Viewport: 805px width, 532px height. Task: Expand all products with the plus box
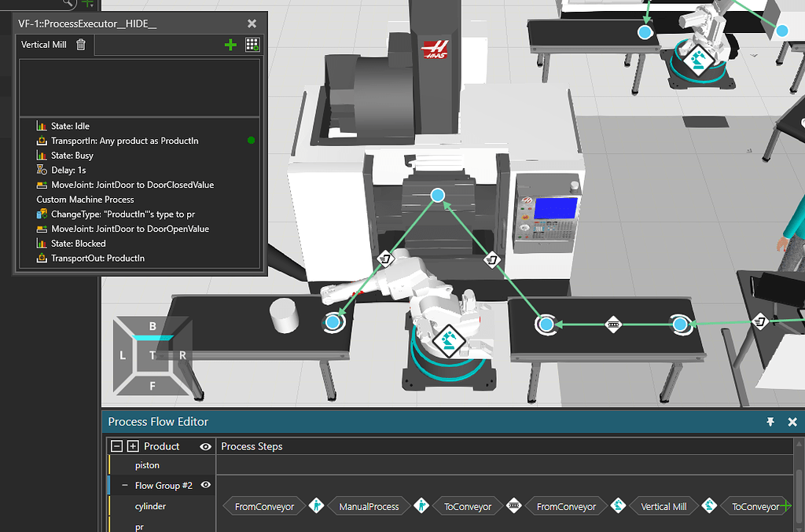133,446
